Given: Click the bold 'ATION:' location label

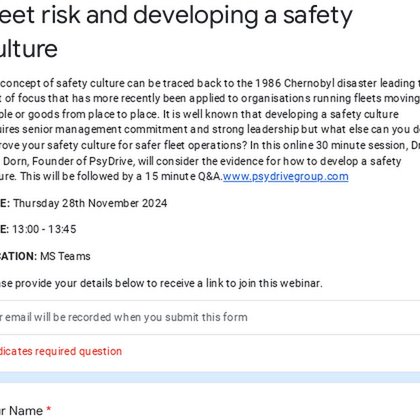Looking at the screenshot, I should 18,256.
